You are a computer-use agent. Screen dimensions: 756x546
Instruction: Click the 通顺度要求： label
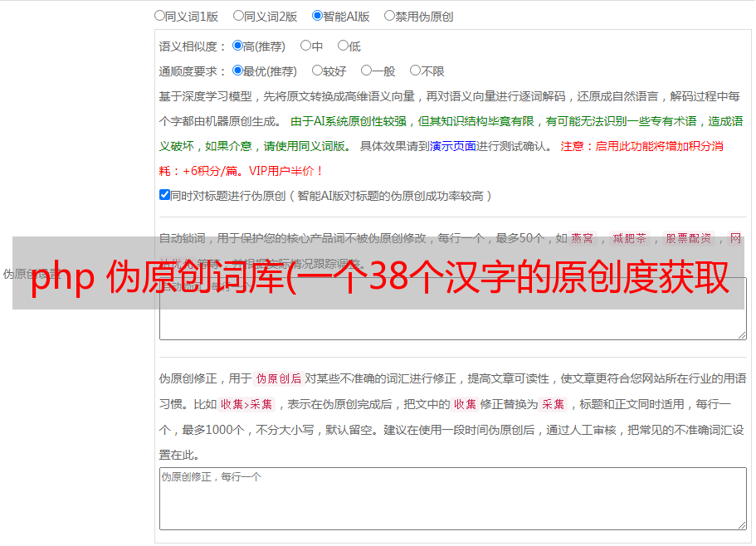coord(193,72)
